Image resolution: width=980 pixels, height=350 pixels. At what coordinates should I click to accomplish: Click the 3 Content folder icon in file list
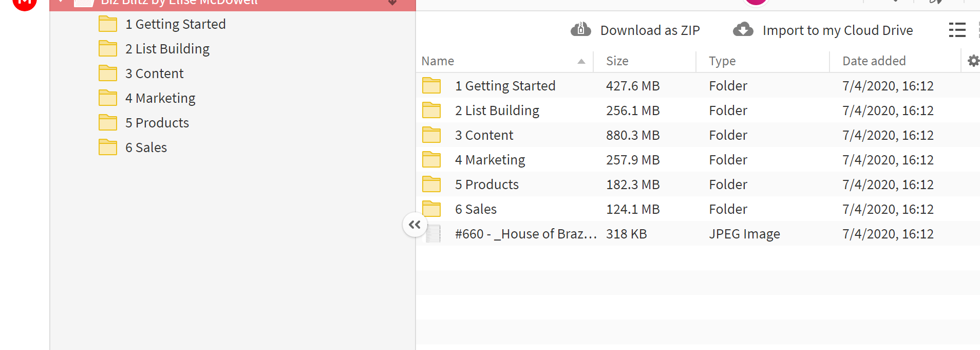pos(431,135)
